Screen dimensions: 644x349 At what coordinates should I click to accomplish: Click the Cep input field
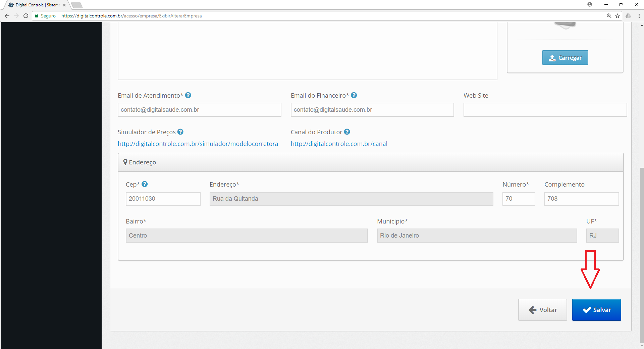coord(163,199)
